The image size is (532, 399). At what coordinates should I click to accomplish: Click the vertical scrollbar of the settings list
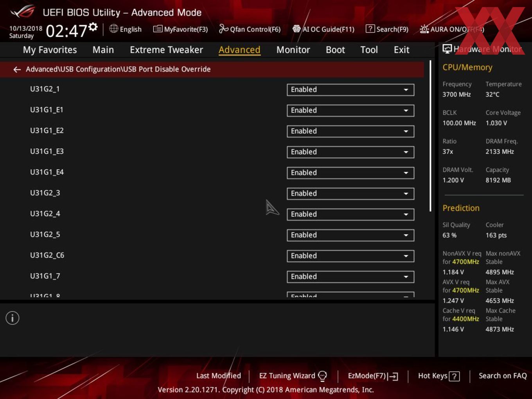click(430, 136)
